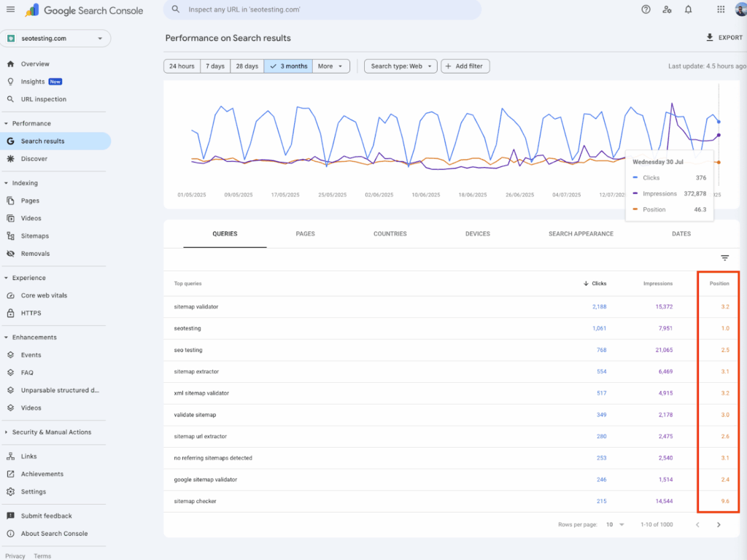Switch to the Search Appearance tab
Screen dimensions: 747x560
[x=581, y=234]
